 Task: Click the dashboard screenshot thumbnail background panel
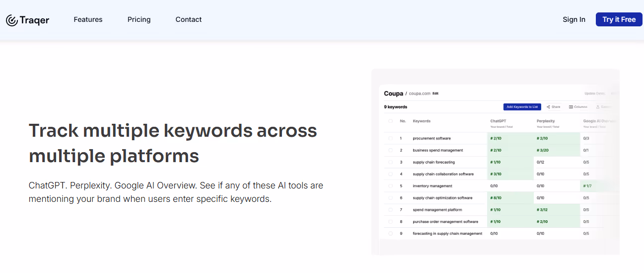tap(496, 162)
